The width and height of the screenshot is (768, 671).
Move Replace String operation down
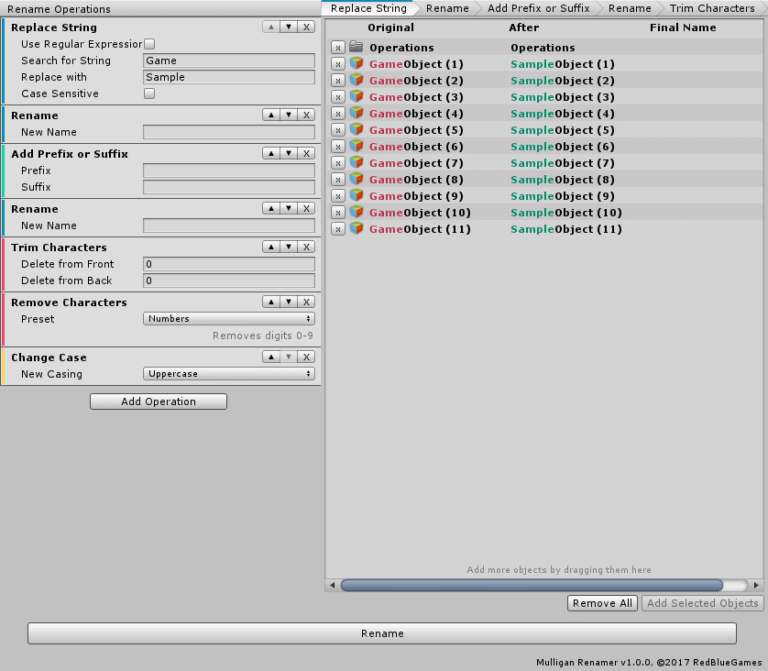click(288, 27)
